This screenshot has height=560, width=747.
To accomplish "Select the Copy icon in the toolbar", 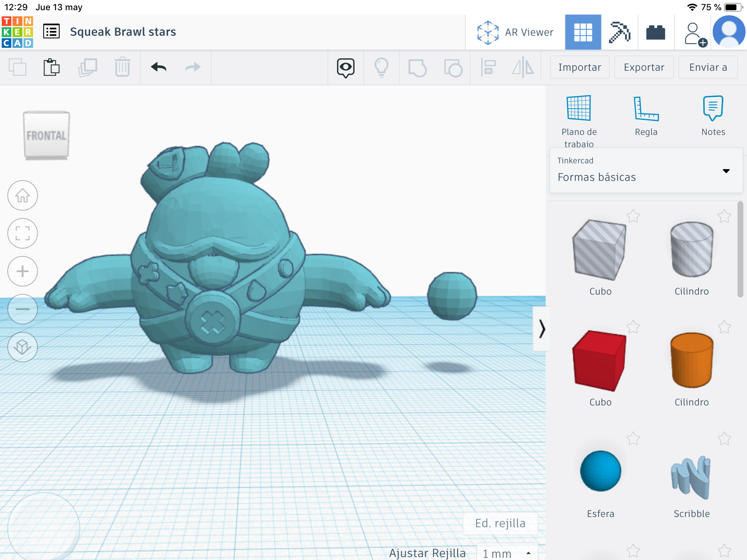I will (18, 67).
